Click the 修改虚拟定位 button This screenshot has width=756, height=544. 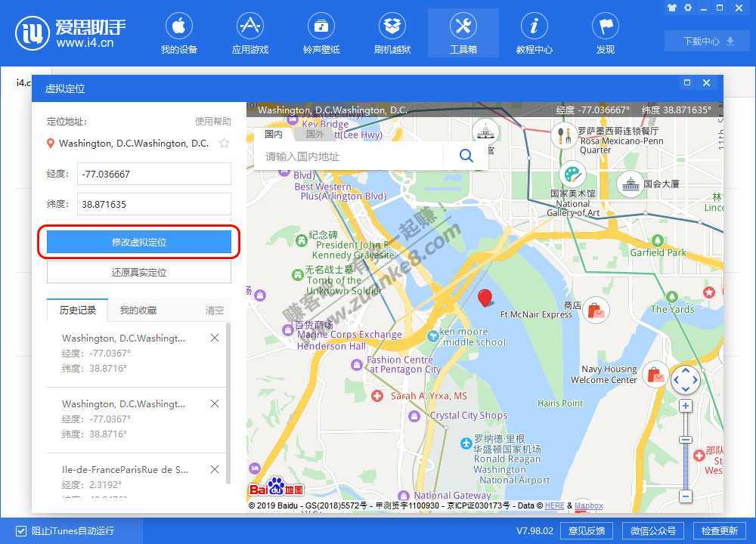tap(139, 243)
